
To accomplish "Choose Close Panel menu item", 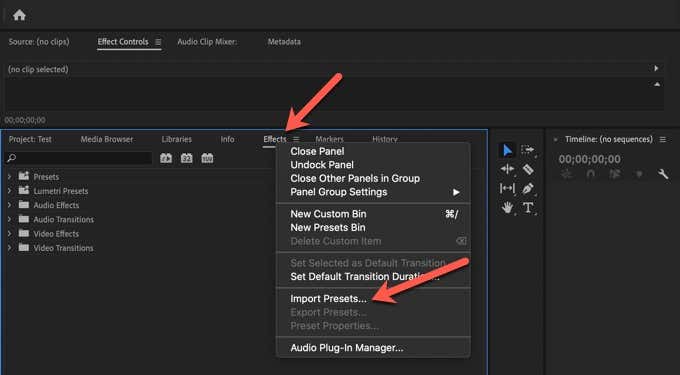I will (317, 151).
